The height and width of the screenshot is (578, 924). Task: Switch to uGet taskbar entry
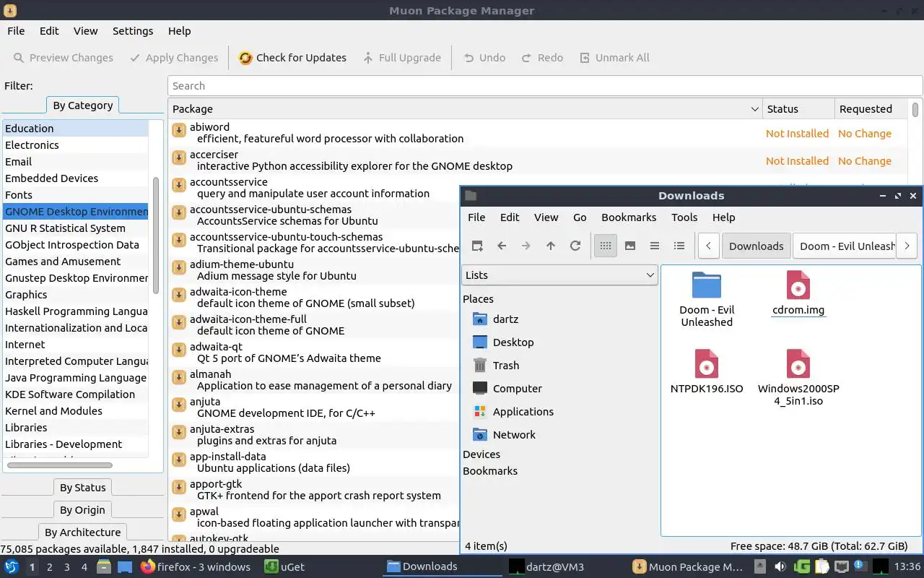click(284, 567)
